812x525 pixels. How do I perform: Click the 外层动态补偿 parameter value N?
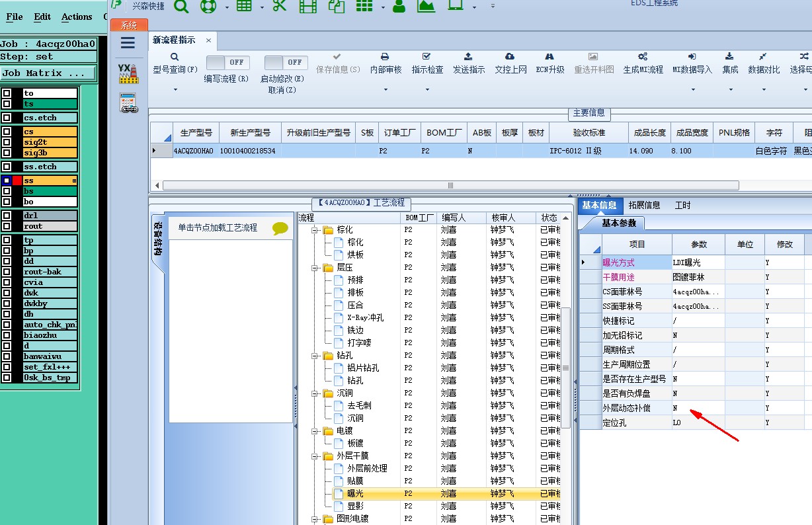click(698, 408)
